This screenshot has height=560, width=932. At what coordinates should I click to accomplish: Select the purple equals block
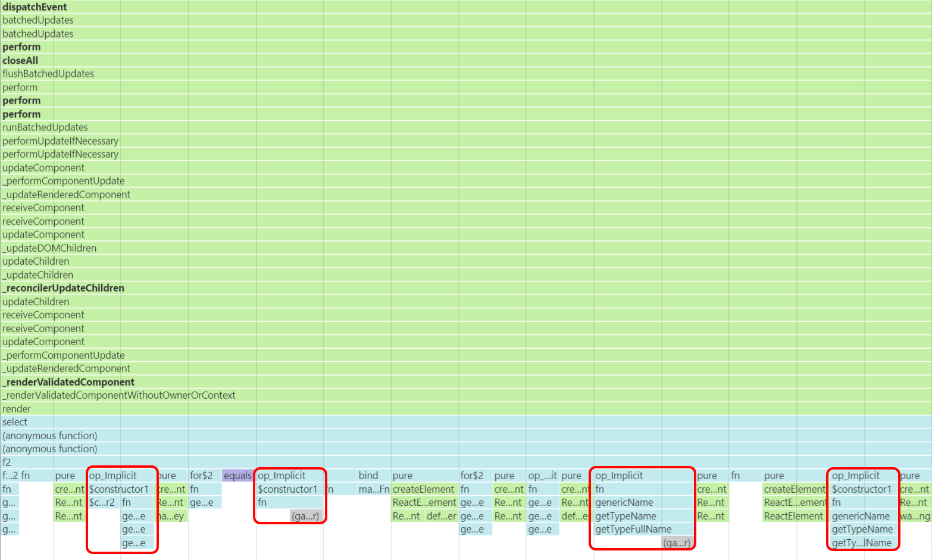click(237, 475)
